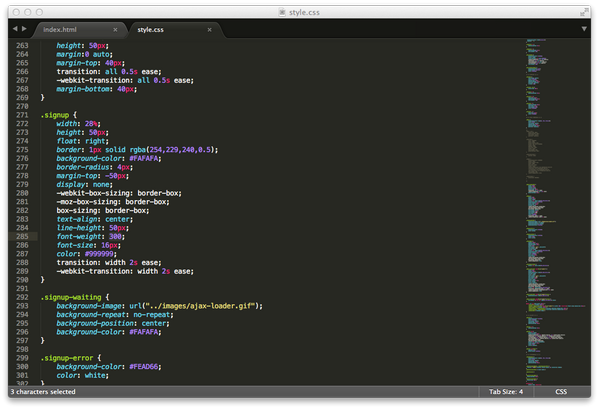Click 'width: 28%' line
The image size is (599, 409).
pyautogui.click(x=78, y=124)
